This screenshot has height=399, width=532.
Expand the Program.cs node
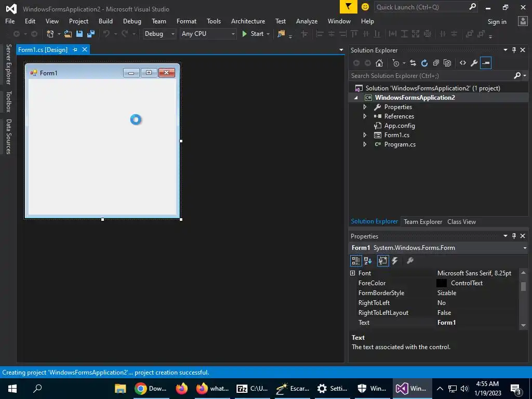365,144
